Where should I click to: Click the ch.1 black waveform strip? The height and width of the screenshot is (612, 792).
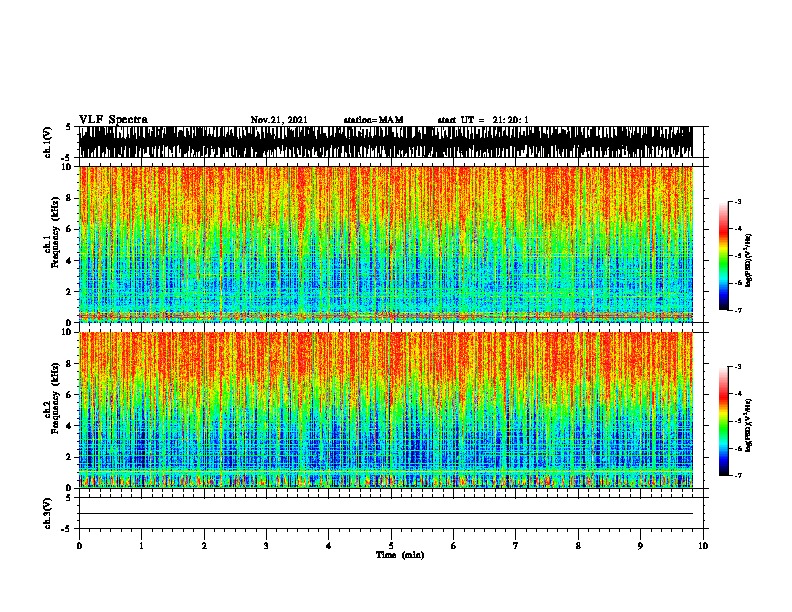[x=386, y=142]
